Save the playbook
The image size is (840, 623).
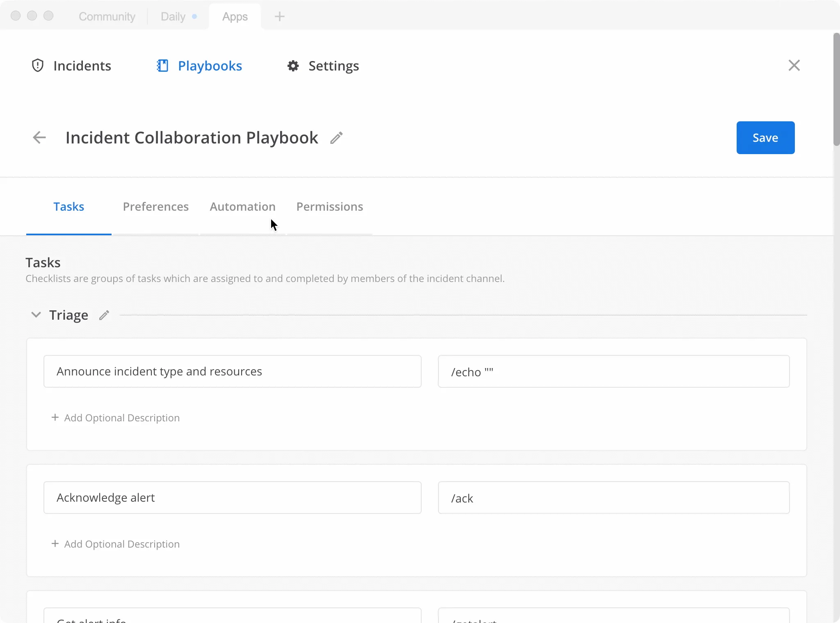(x=765, y=138)
